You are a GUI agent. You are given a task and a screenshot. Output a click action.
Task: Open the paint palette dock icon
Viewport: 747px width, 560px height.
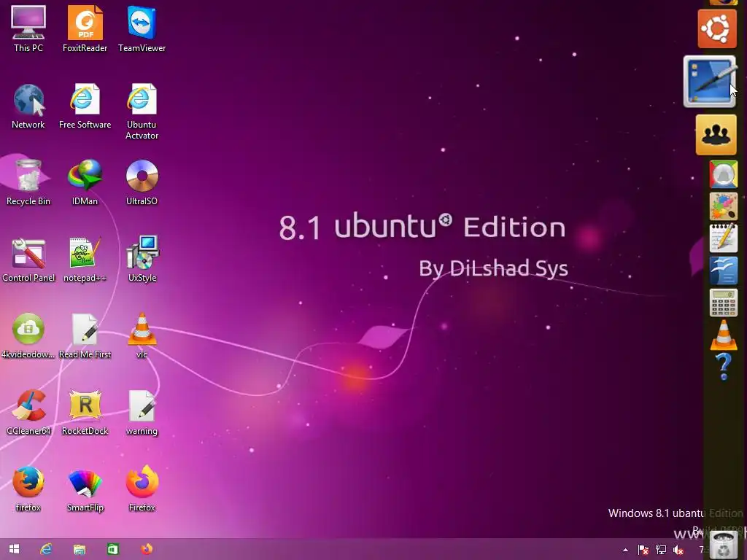pyautogui.click(x=723, y=206)
